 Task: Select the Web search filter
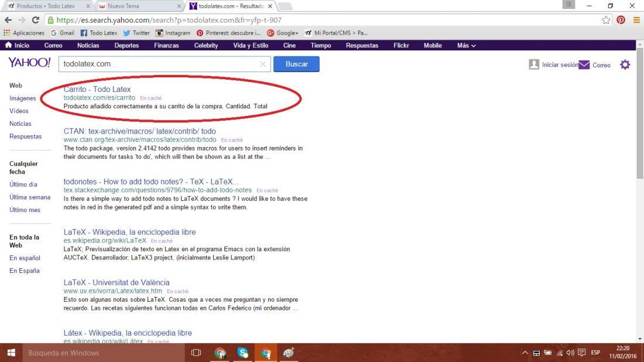[16, 86]
